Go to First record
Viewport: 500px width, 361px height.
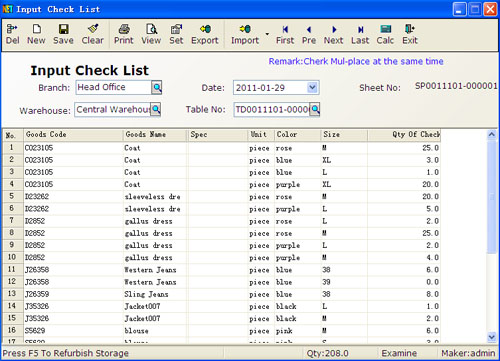pyautogui.click(x=285, y=34)
